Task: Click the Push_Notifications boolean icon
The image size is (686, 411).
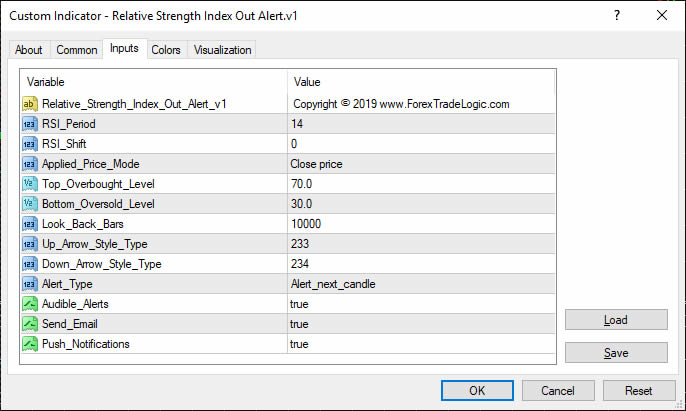Action: click(x=29, y=343)
